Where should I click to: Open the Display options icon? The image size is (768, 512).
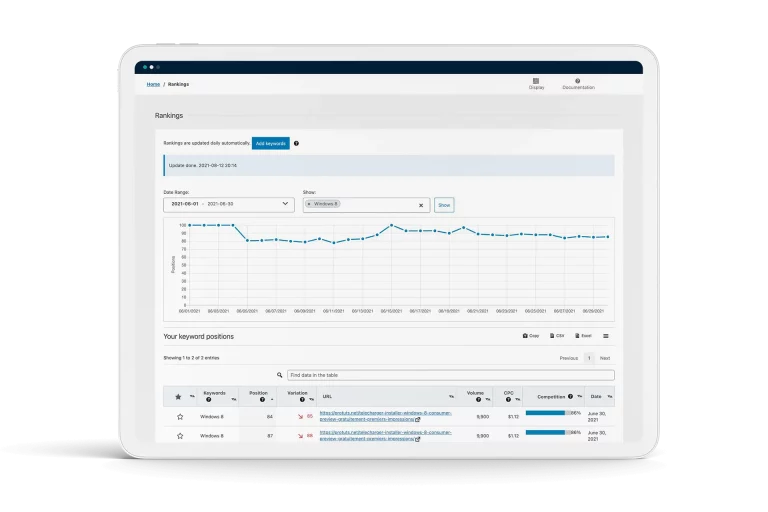(536, 81)
